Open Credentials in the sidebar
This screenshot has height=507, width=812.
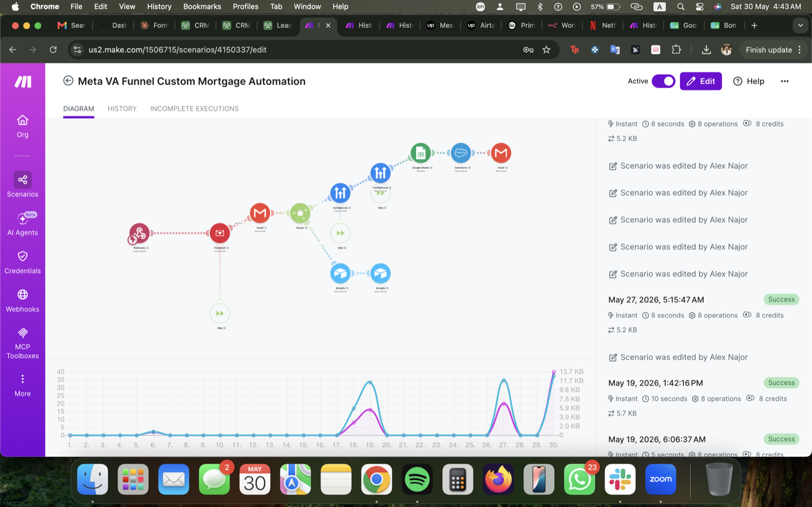[x=22, y=262]
